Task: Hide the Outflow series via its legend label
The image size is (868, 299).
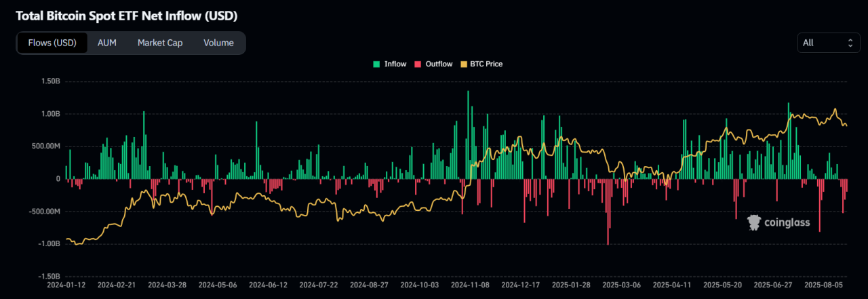Action: pos(439,64)
